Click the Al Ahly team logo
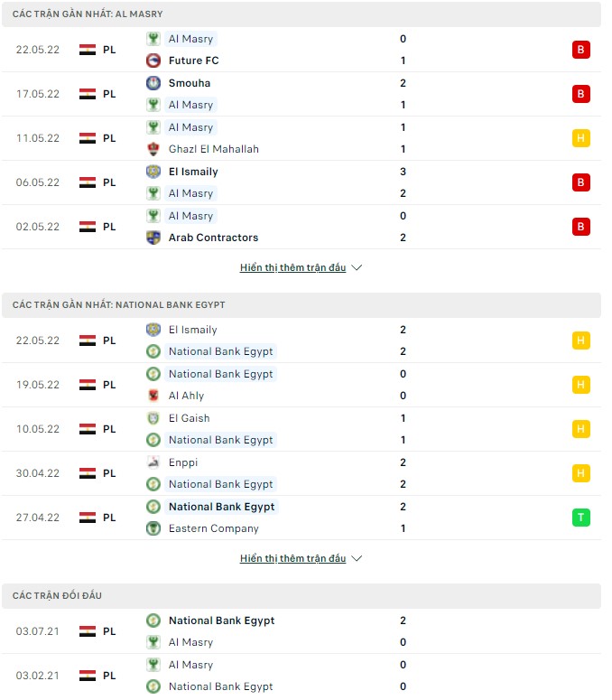This screenshot has height=700, width=612. pyautogui.click(x=153, y=396)
